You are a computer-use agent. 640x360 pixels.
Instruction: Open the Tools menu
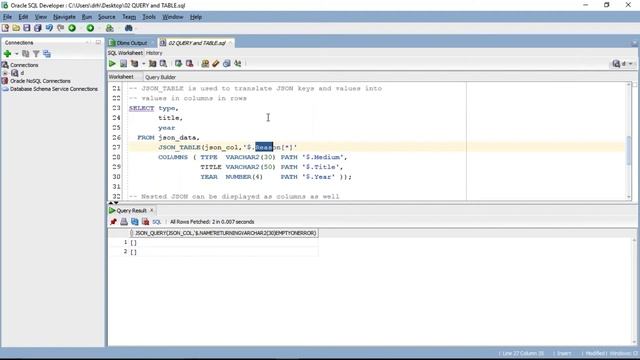tap(149, 17)
